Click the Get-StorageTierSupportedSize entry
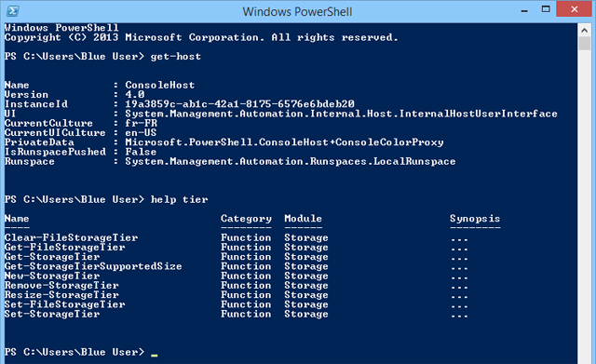Image resolution: width=596 pixels, height=364 pixels. coord(93,266)
